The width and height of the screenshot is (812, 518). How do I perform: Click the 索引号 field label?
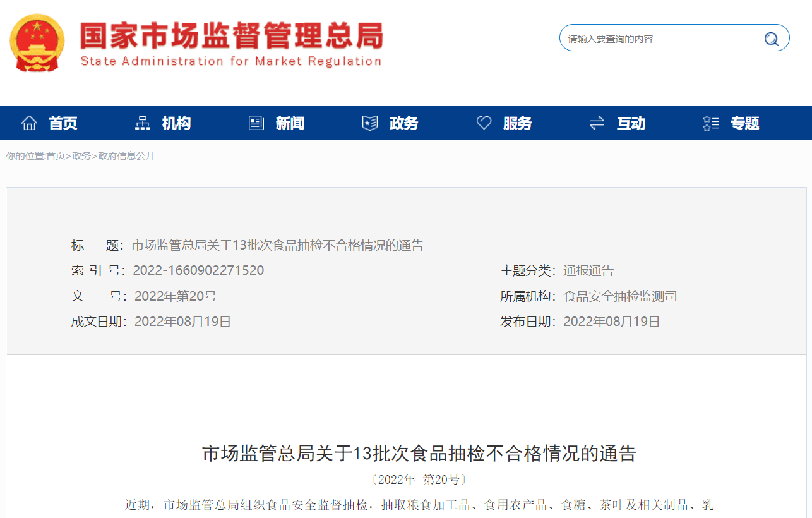(99, 271)
